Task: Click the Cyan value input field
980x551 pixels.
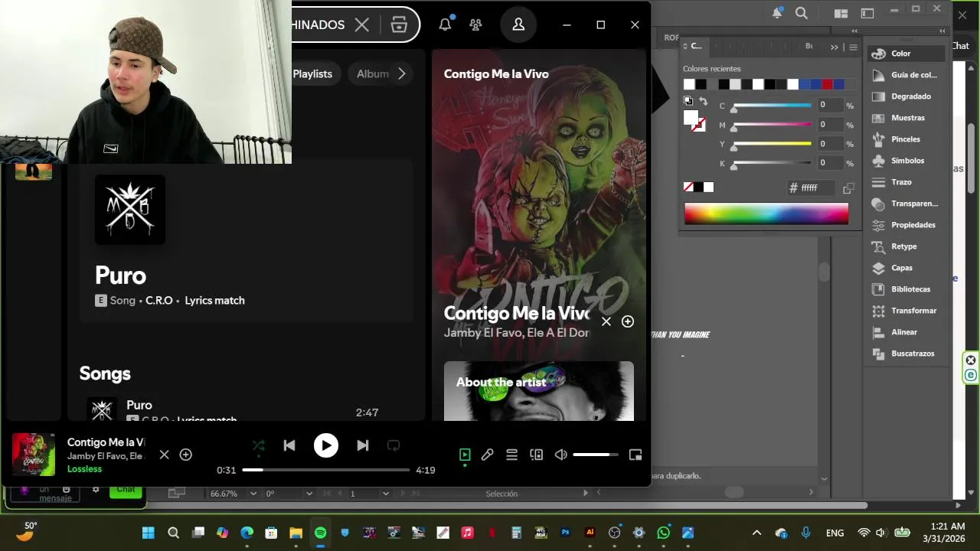Action: click(829, 105)
